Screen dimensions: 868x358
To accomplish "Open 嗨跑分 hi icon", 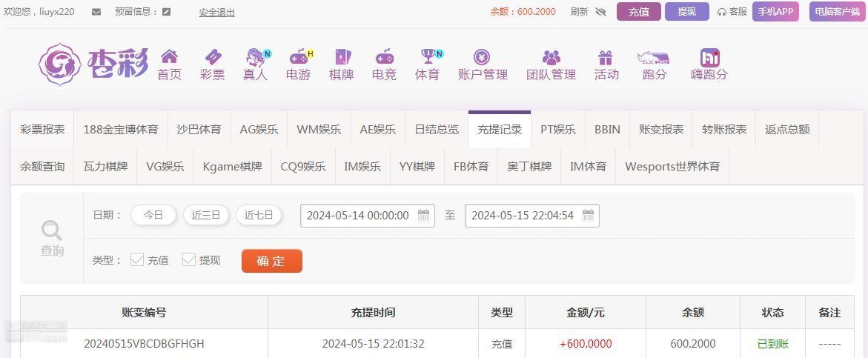I will (709, 57).
